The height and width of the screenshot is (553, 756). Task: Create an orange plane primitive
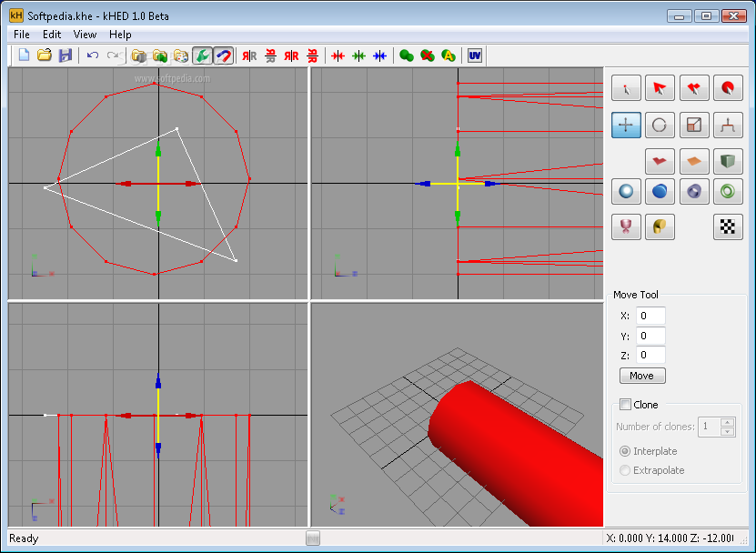[694, 161]
